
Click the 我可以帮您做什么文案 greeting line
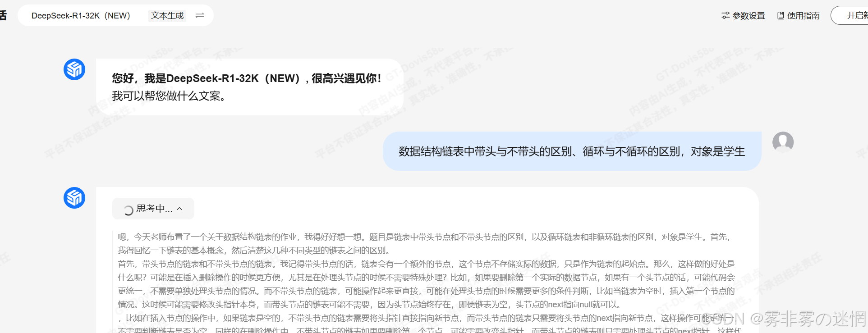169,96
